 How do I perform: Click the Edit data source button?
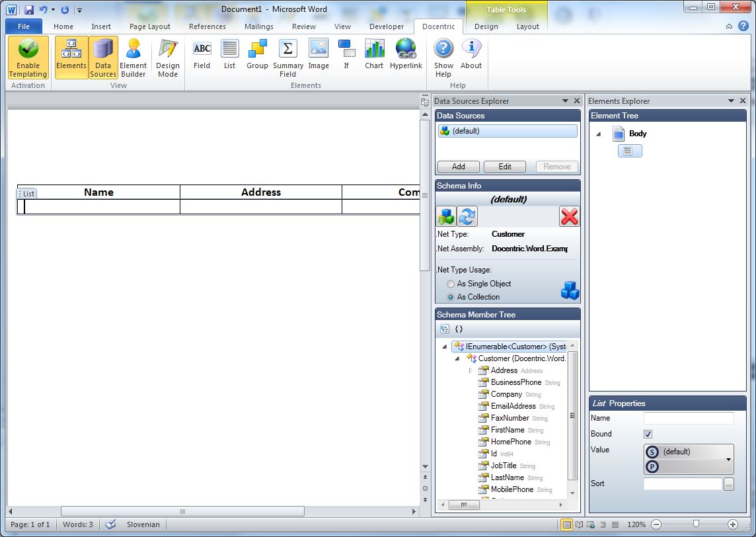(505, 167)
